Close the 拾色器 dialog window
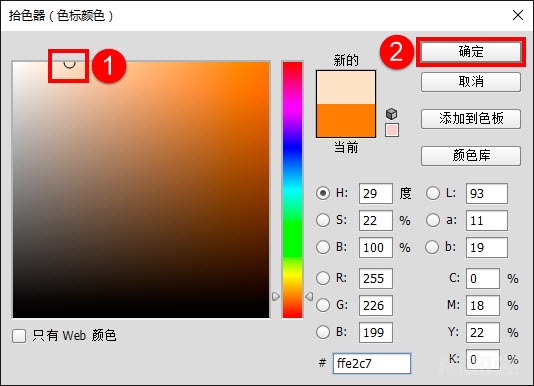Viewport: 534px width, 386px height. [x=518, y=15]
